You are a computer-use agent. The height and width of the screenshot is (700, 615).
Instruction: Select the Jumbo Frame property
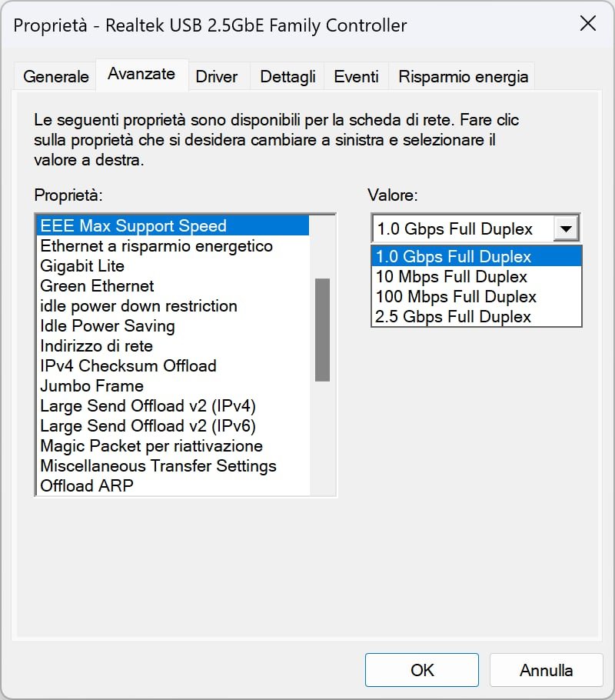coord(173,385)
